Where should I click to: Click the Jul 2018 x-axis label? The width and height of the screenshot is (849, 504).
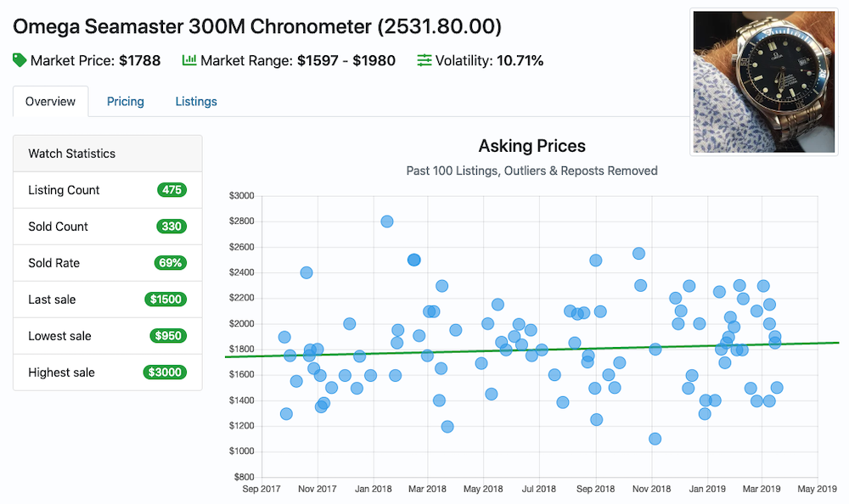[x=539, y=489]
